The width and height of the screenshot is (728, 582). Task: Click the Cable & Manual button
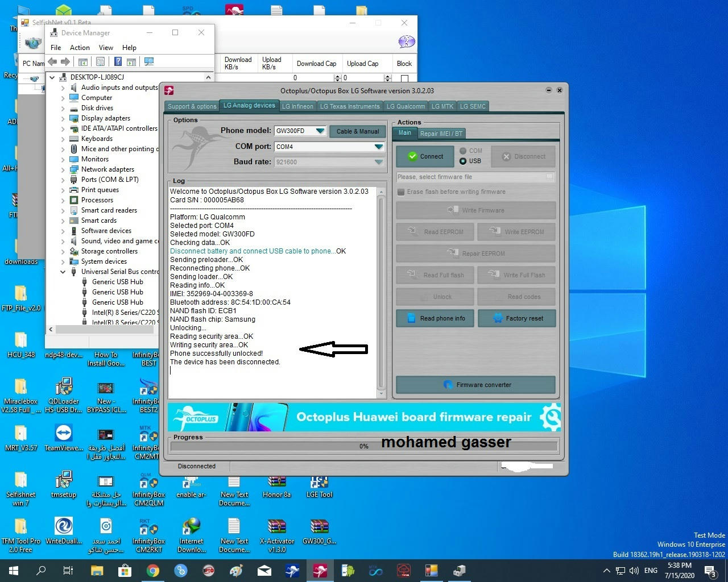(358, 131)
